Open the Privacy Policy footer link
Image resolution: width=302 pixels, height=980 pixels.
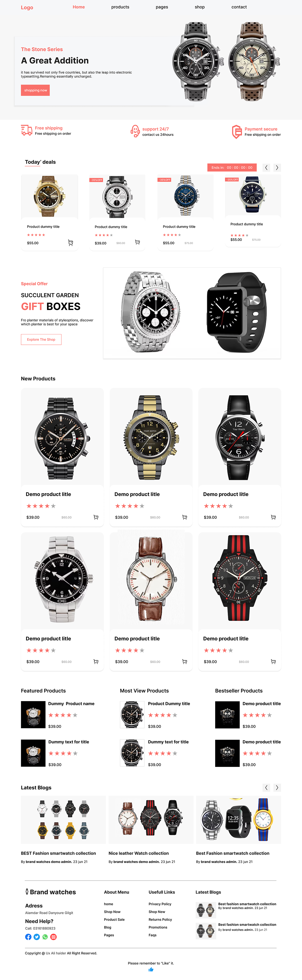[x=160, y=904]
